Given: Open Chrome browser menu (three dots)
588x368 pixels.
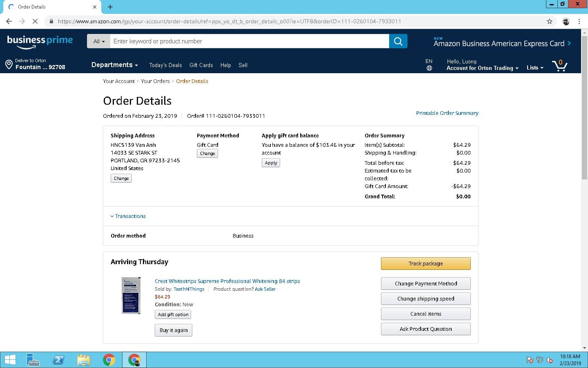Looking at the screenshot, I should 579,21.
